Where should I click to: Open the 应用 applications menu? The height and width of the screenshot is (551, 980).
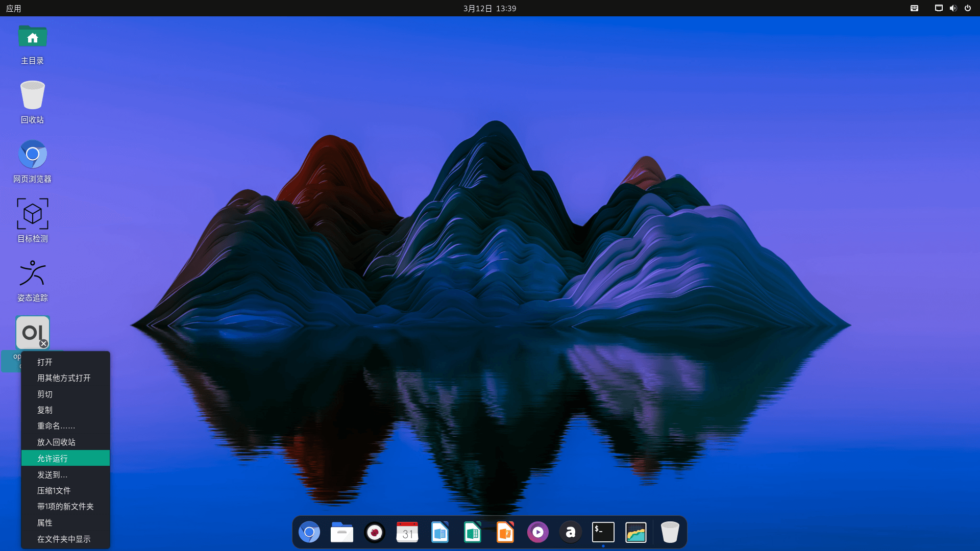14,8
